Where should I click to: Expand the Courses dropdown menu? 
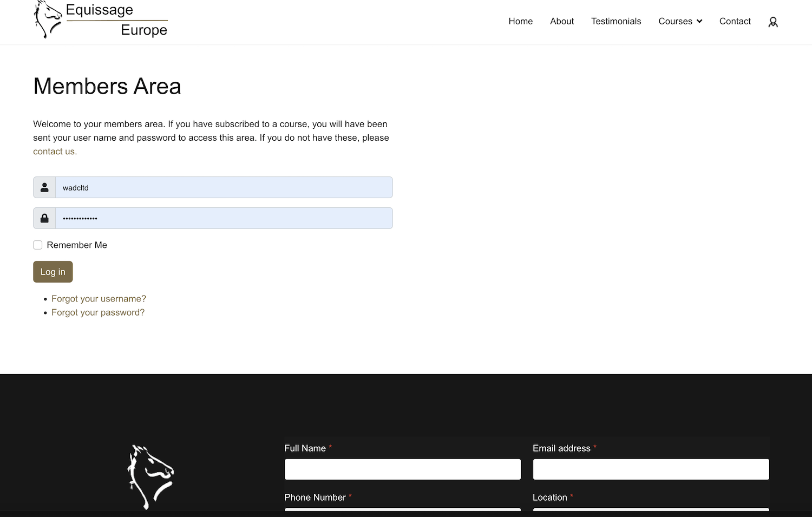click(x=680, y=21)
